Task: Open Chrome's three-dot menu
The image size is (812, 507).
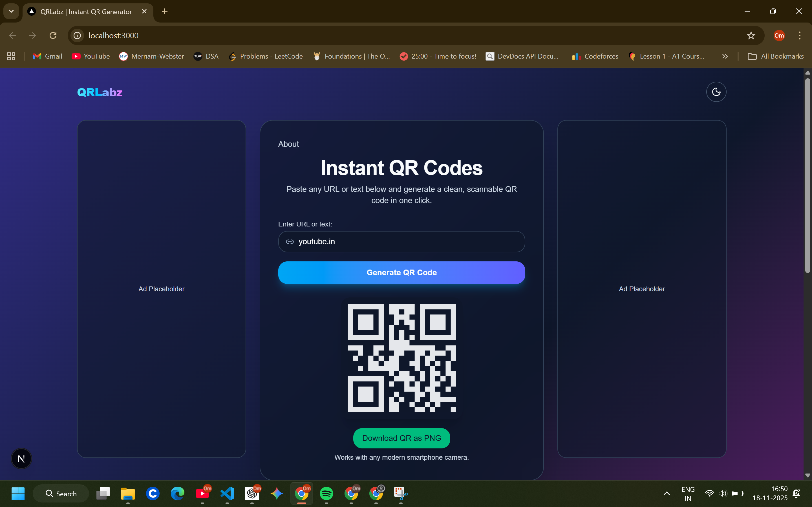Action: 800,35
